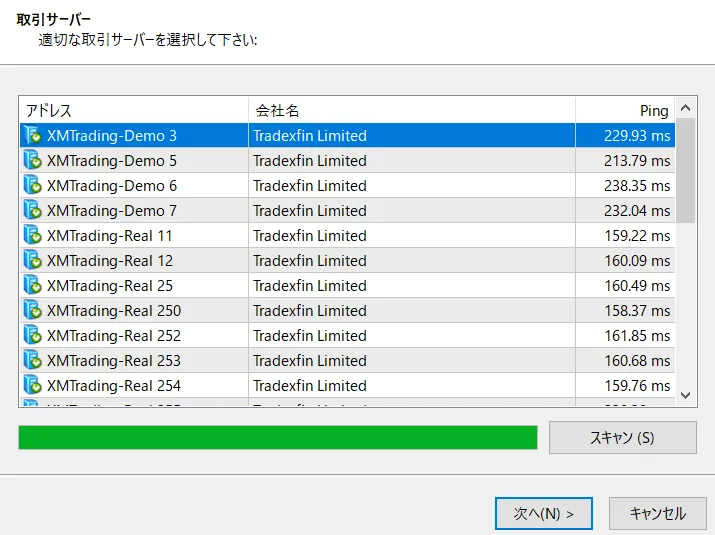The height and width of the screenshot is (535, 715).
Task: Click the server icon beside XMTrading-Demo 6
Action: coord(32,185)
